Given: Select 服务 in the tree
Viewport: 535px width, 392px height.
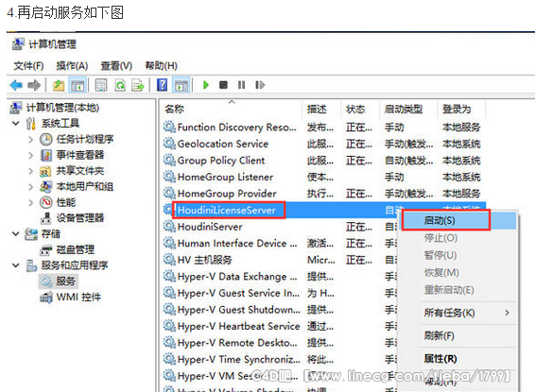Looking at the screenshot, I should (x=65, y=281).
